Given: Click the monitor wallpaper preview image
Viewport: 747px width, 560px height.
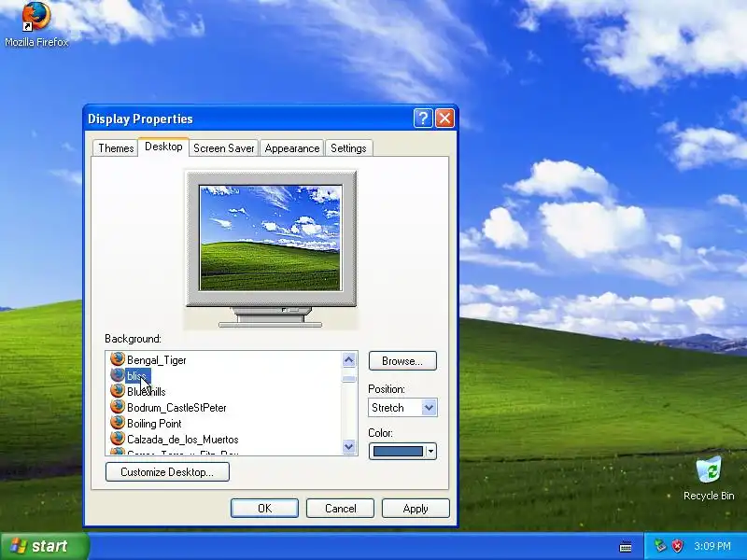Looking at the screenshot, I should 270,238.
